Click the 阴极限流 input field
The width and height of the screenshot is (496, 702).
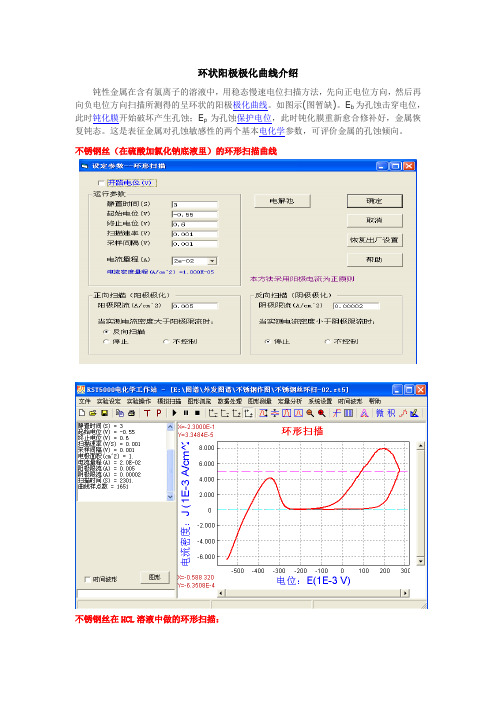tap(356, 306)
